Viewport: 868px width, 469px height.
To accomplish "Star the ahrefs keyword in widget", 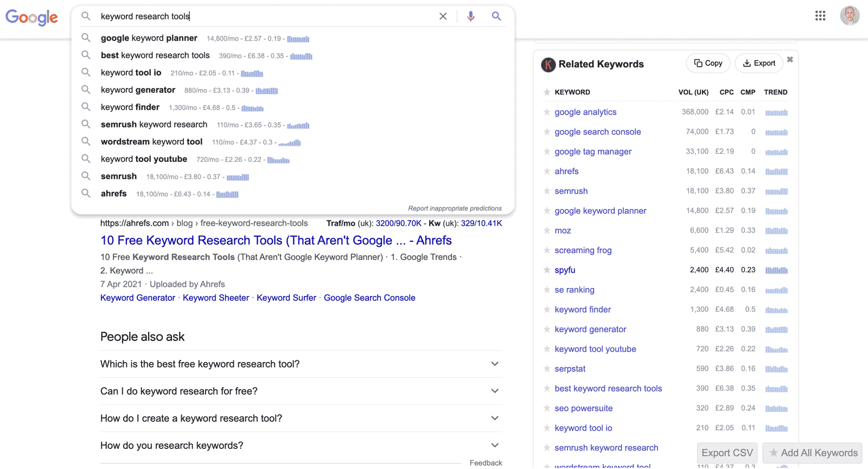I will pyautogui.click(x=547, y=172).
